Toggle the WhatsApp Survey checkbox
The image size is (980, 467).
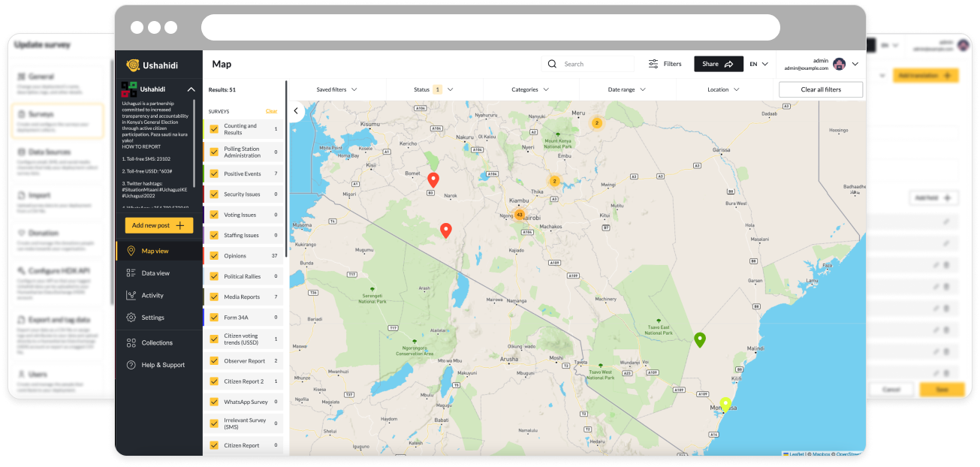(214, 402)
